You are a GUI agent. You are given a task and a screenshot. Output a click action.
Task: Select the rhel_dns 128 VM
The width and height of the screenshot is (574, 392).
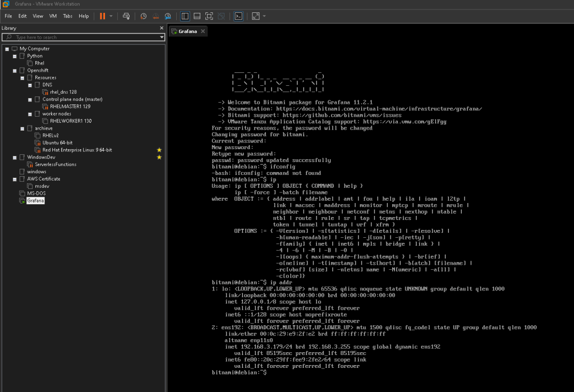[x=63, y=92]
